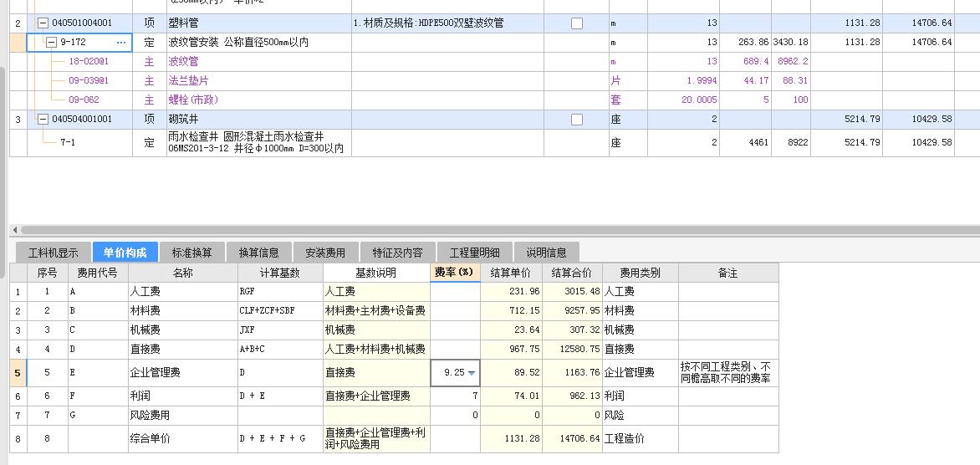Image resolution: width=980 pixels, height=465 pixels.
Task: Click the 结算单价 column header
Action: pyautogui.click(x=511, y=273)
